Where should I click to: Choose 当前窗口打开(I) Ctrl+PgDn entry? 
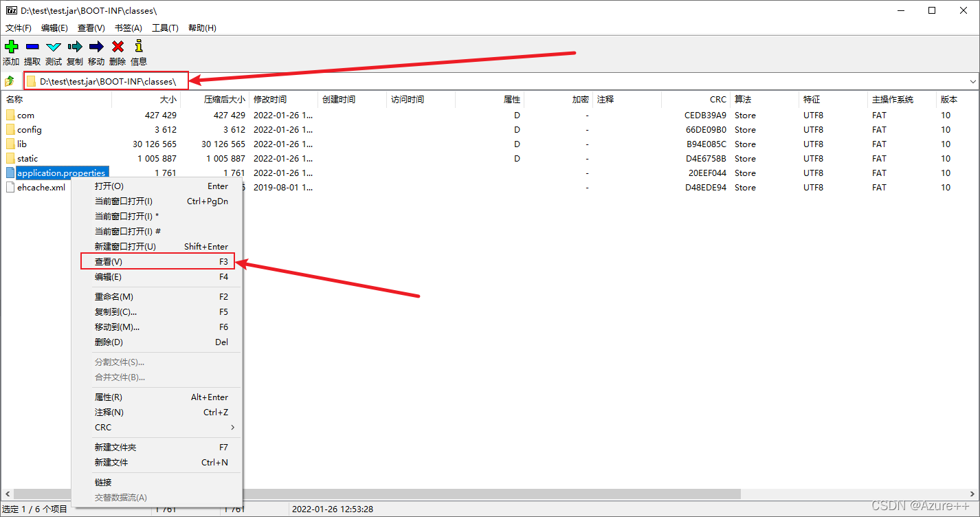point(157,201)
